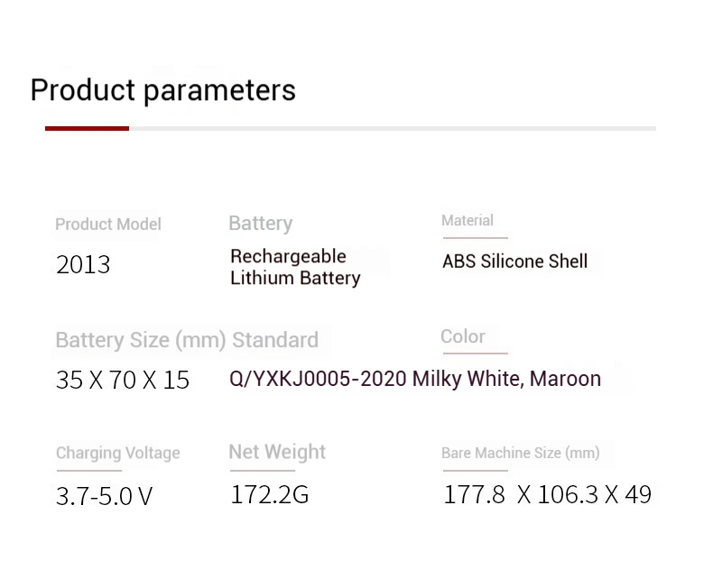Select the Standard label
The width and height of the screenshot is (713, 588).
(275, 340)
